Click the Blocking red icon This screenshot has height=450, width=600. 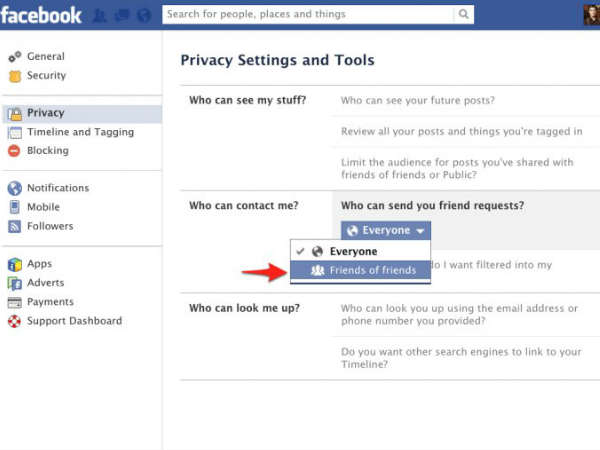click(x=14, y=151)
